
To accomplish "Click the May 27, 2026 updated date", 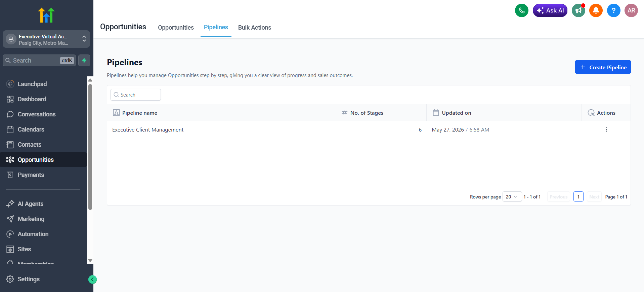I will point(448,130).
